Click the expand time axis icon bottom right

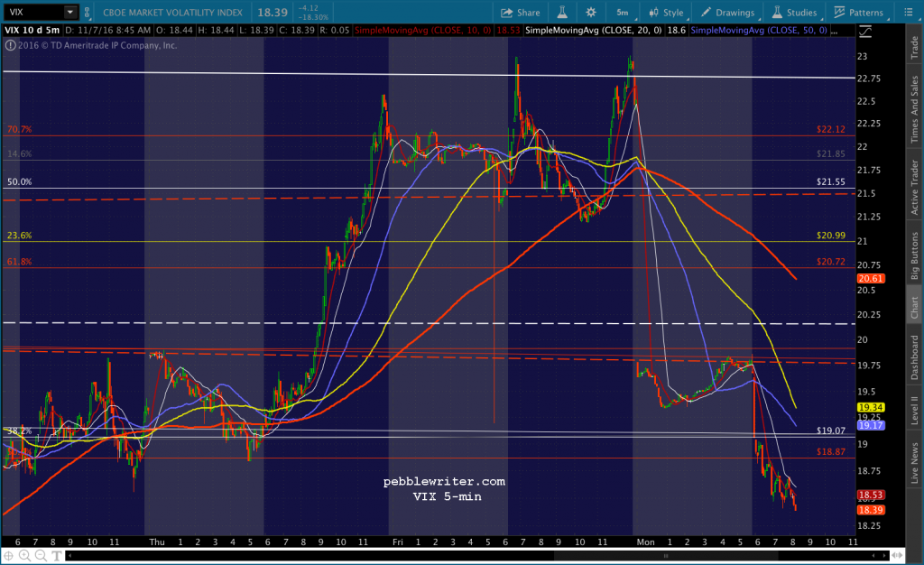[x=897, y=555]
